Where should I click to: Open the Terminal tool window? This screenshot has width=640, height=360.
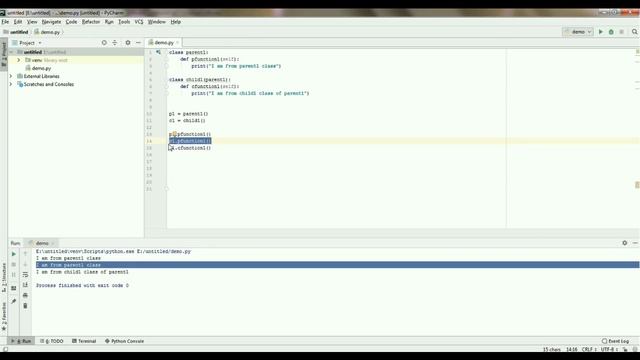click(84, 341)
